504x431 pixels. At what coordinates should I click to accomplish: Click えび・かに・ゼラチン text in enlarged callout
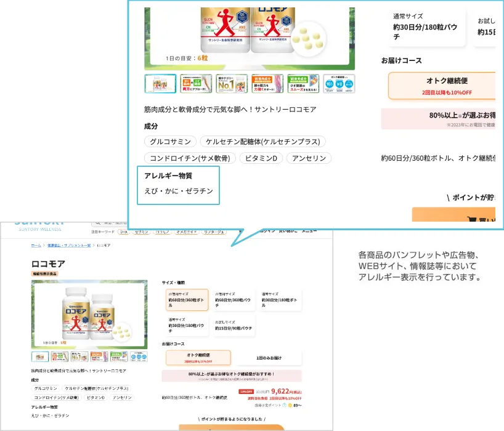coord(179,191)
